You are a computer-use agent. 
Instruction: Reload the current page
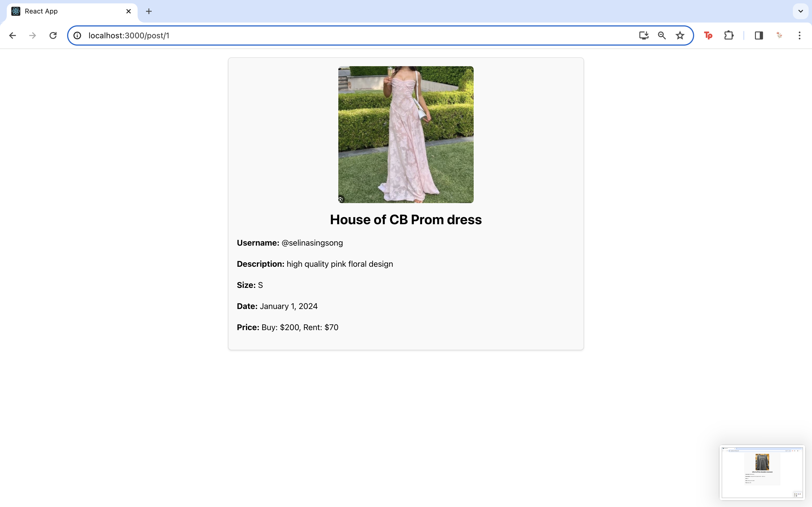point(53,35)
